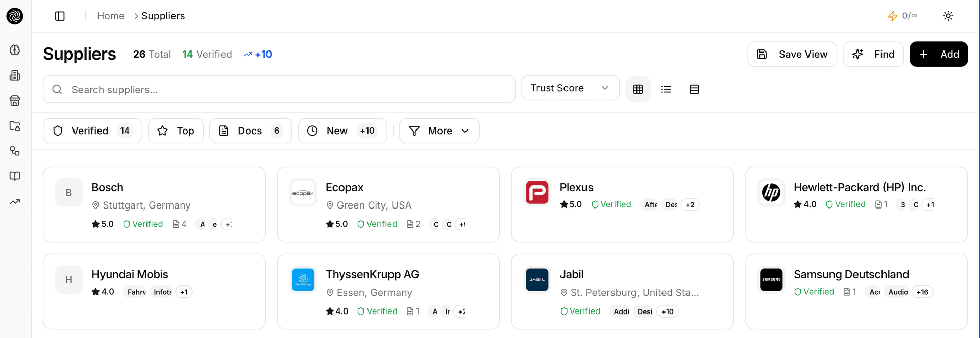Click the Find button

(873, 54)
